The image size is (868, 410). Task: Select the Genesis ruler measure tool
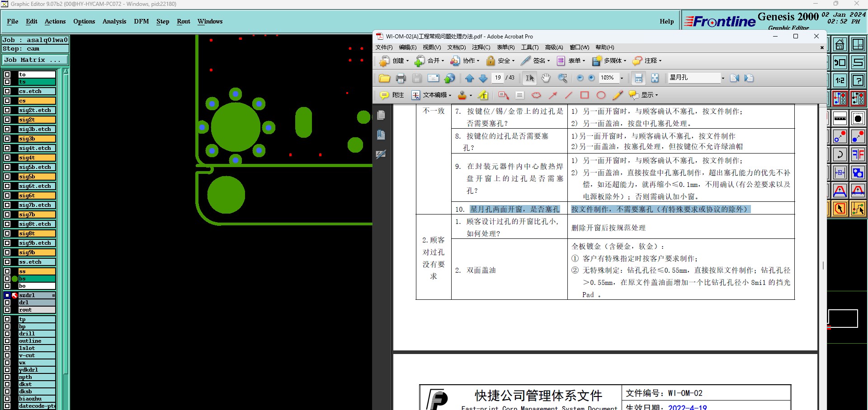click(840, 118)
